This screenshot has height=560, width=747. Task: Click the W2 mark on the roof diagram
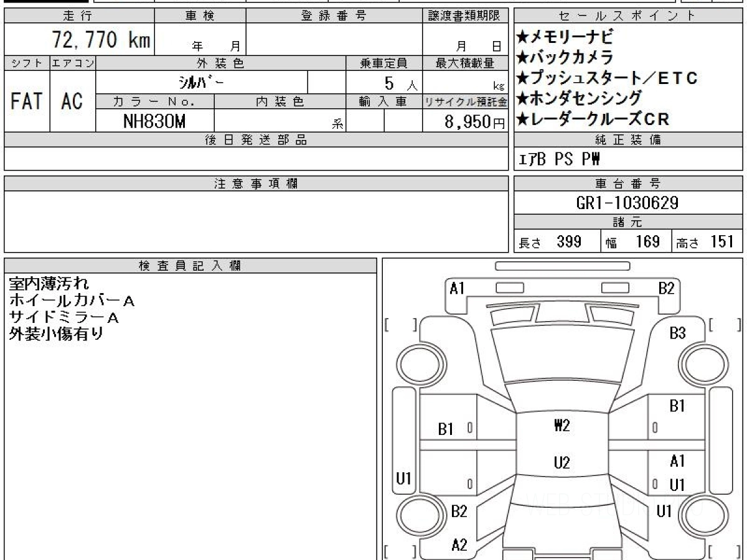[562, 426]
